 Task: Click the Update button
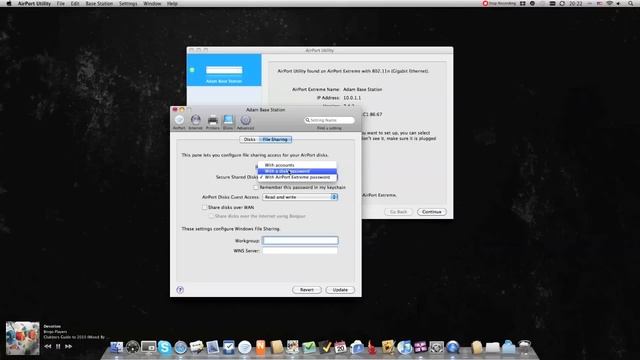[x=340, y=290]
